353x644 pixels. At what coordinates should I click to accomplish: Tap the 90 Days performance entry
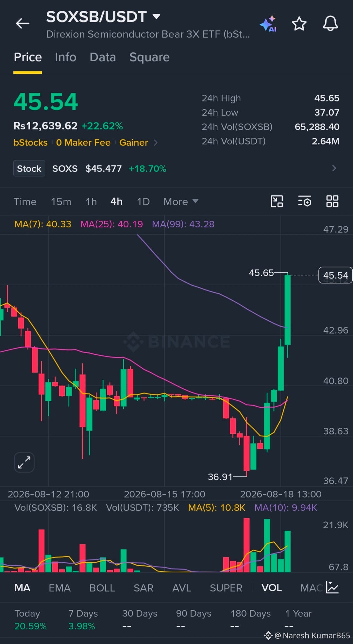point(193,620)
